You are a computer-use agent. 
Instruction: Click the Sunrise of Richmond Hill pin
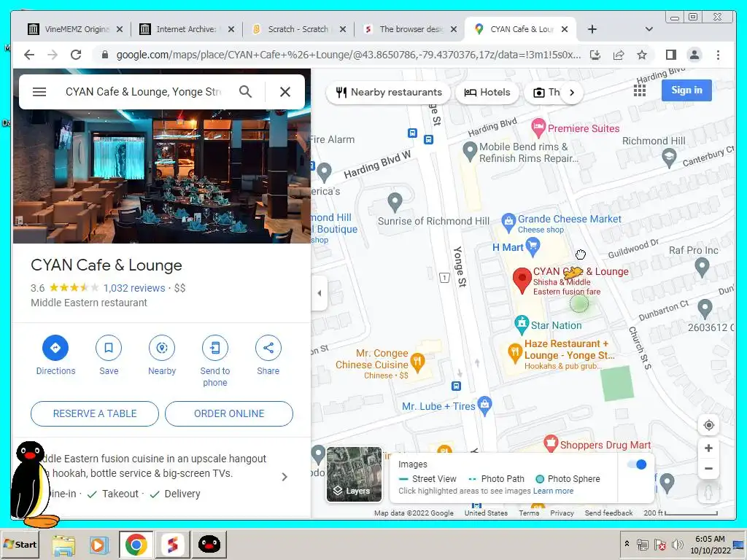click(395, 201)
